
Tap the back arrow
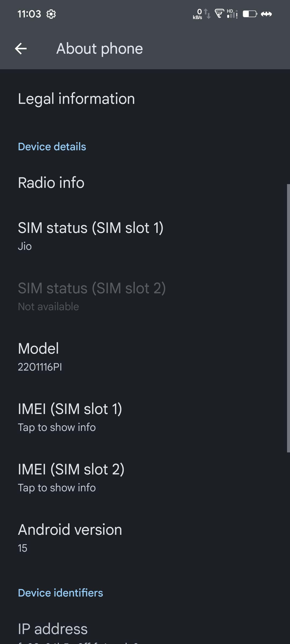pos(21,49)
